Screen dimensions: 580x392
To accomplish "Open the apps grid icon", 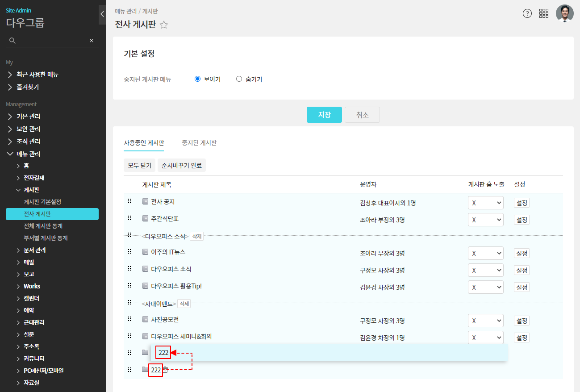I will coord(544,13).
